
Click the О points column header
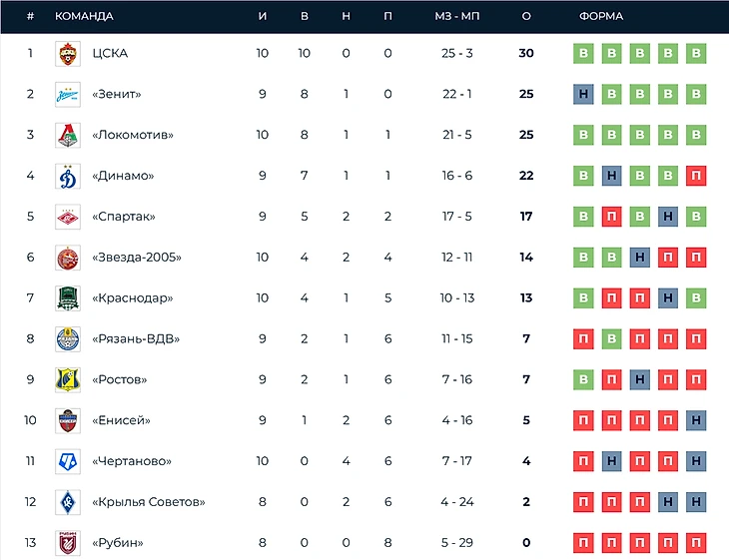coord(526,17)
